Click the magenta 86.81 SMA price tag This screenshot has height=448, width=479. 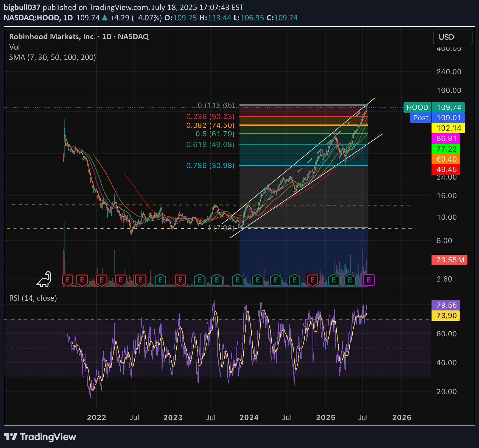point(446,138)
